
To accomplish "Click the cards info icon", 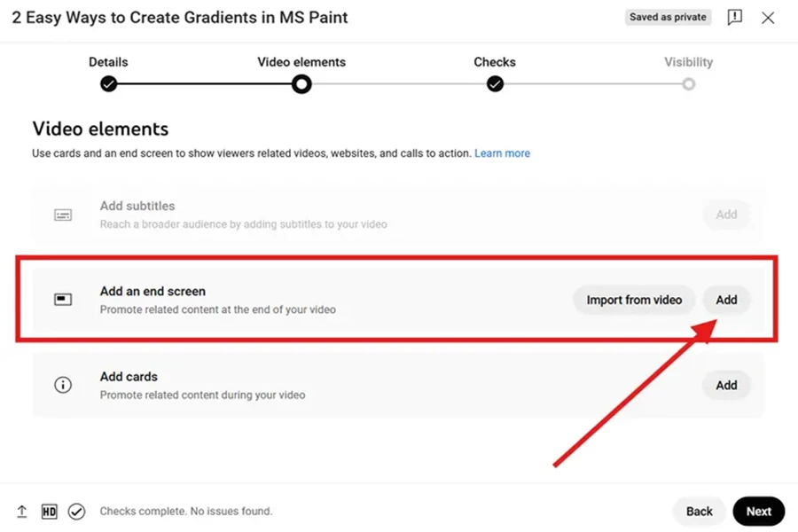I will (x=63, y=385).
